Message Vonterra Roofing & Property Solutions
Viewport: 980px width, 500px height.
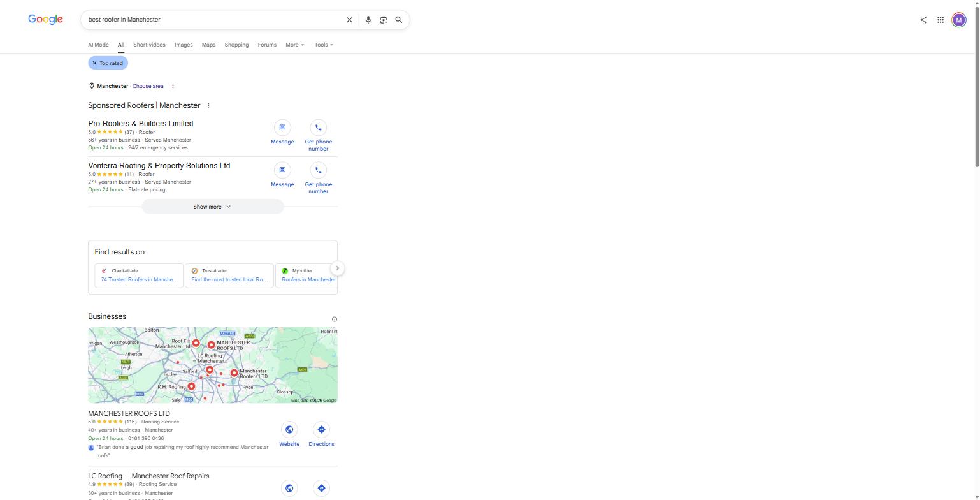coord(282,175)
